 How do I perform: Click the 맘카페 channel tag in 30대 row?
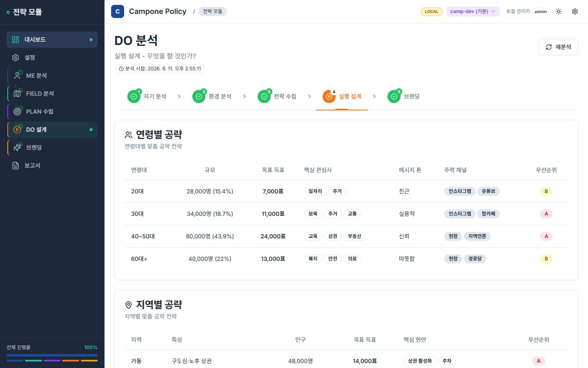pyautogui.click(x=488, y=214)
